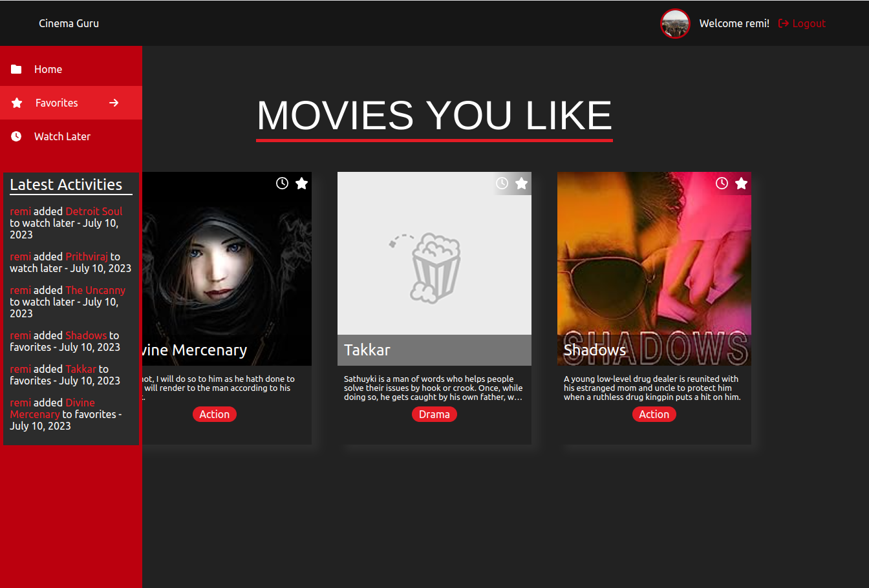This screenshot has height=588, width=869.
Task: Toggle favorite star on Shadows card
Action: click(741, 184)
